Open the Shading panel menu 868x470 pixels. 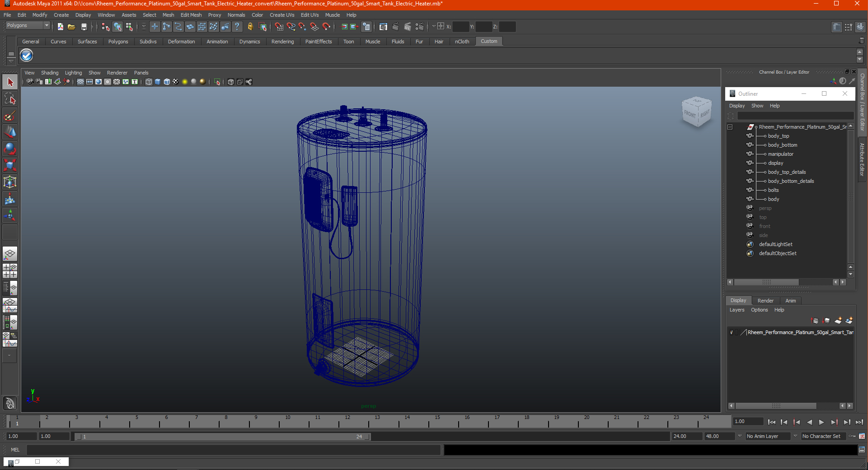50,73
